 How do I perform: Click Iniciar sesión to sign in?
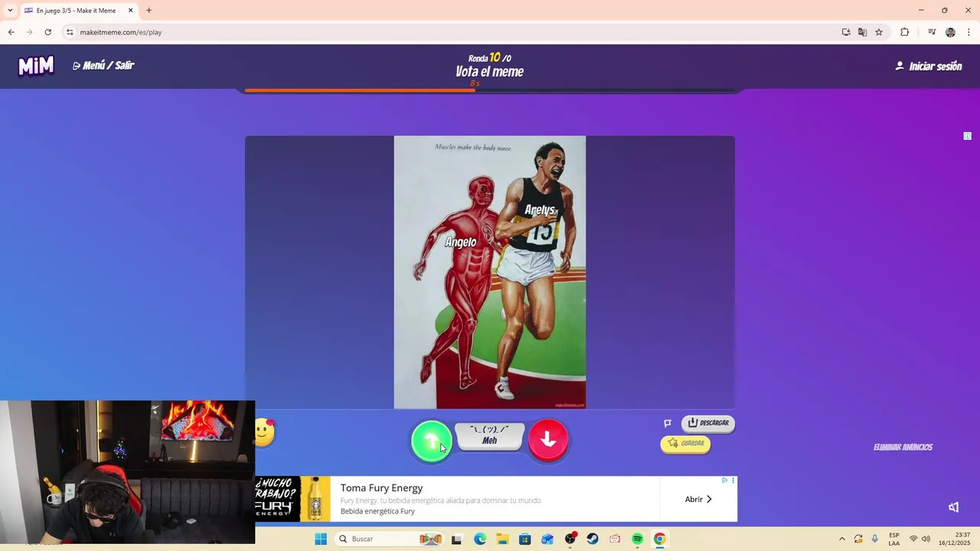(929, 67)
